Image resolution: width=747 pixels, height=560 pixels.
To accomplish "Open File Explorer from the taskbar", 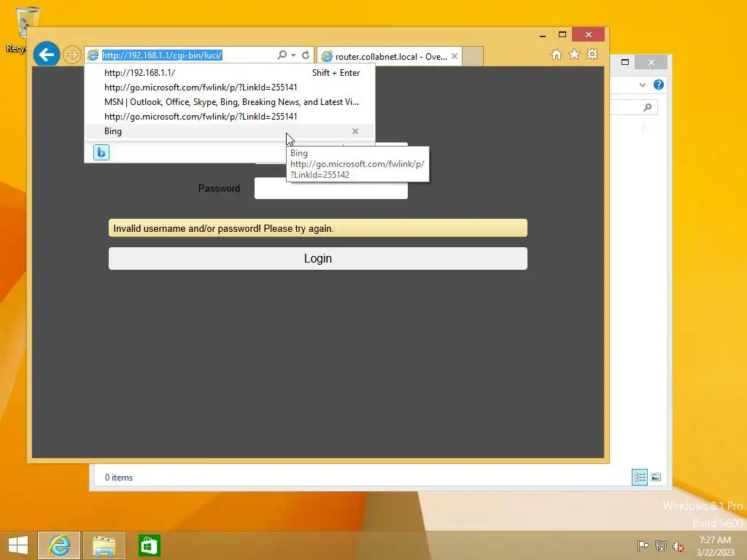I will (x=104, y=545).
